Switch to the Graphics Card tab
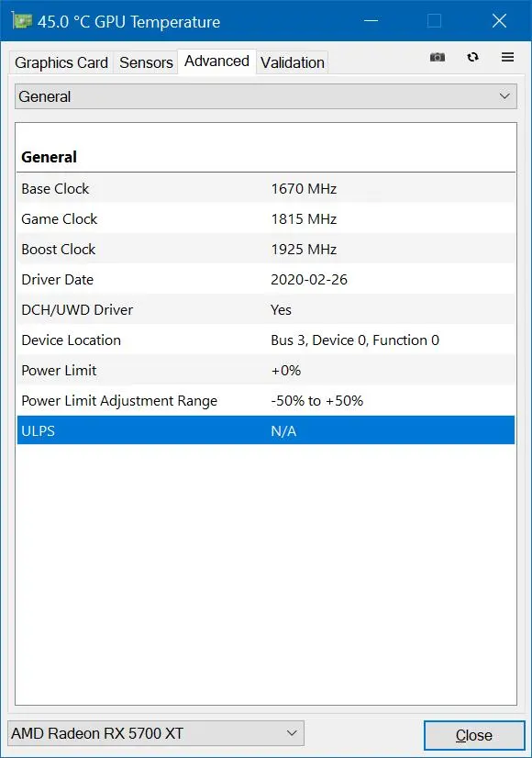Viewport: 532px width, 758px height. point(61,62)
